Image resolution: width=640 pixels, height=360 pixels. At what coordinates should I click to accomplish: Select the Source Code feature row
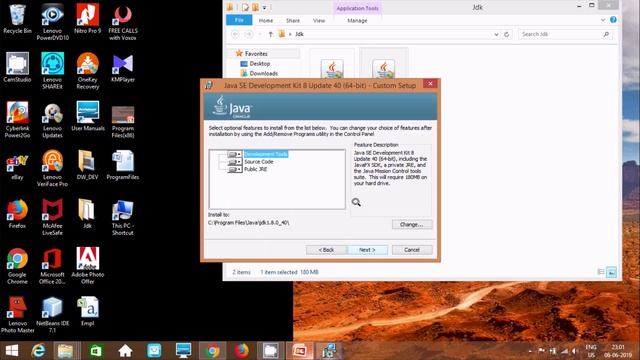[x=259, y=162]
